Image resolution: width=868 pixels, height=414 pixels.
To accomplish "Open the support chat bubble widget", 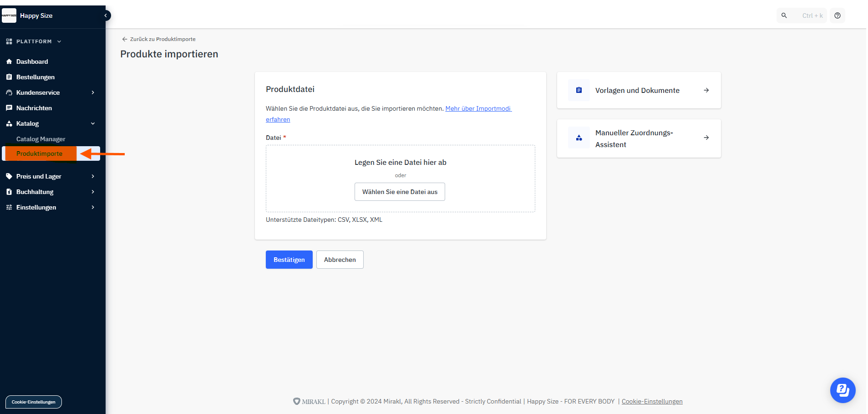I will click(x=843, y=390).
